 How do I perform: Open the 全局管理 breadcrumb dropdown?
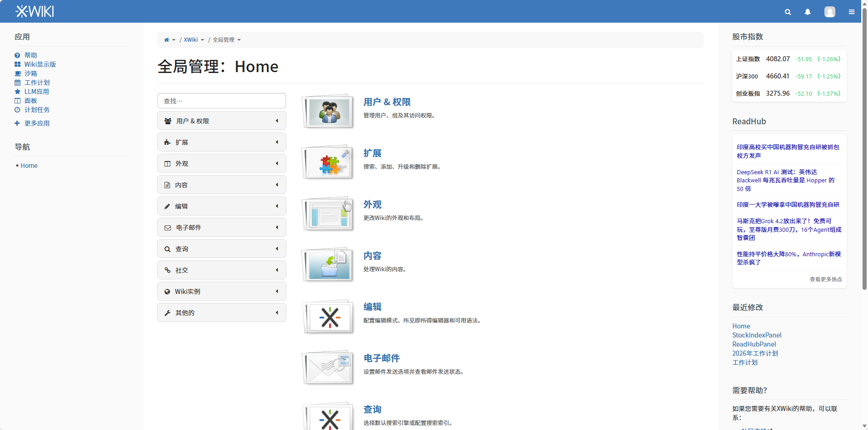click(x=239, y=40)
